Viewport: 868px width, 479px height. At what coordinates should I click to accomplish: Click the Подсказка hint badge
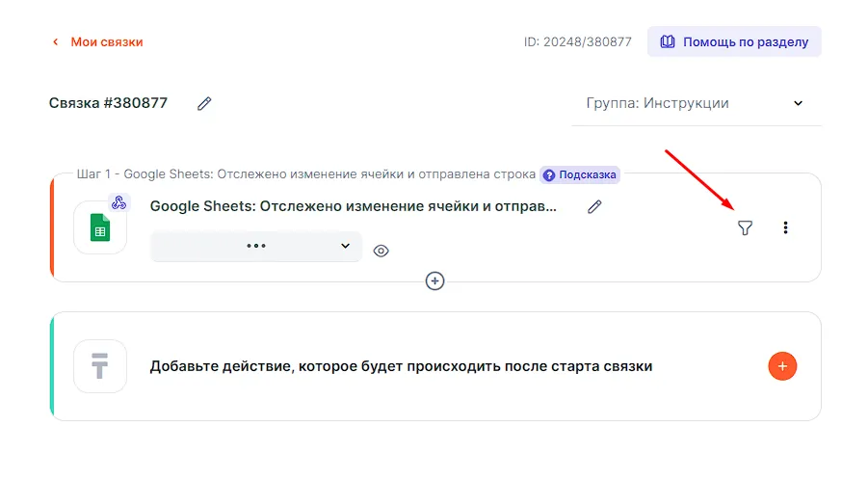coord(580,175)
